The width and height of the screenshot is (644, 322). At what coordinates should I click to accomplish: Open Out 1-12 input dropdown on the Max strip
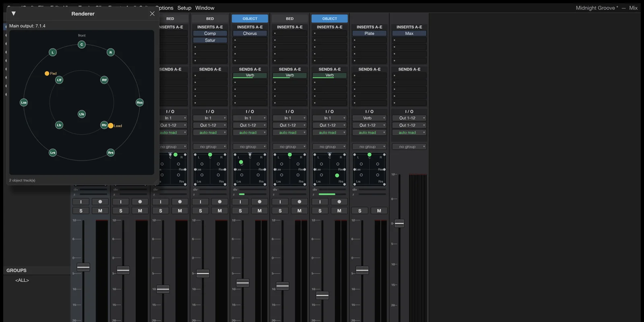point(409,118)
